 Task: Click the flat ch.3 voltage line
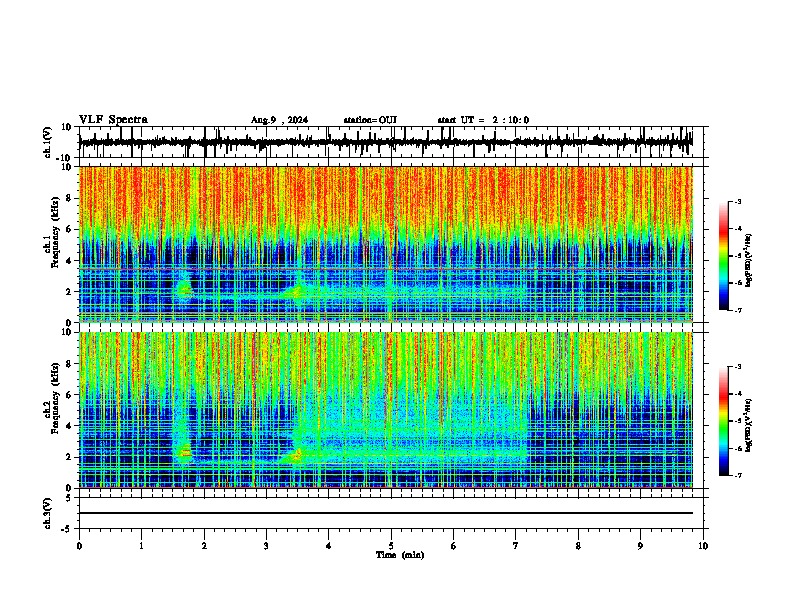pyautogui.click(x=386, y=513)
